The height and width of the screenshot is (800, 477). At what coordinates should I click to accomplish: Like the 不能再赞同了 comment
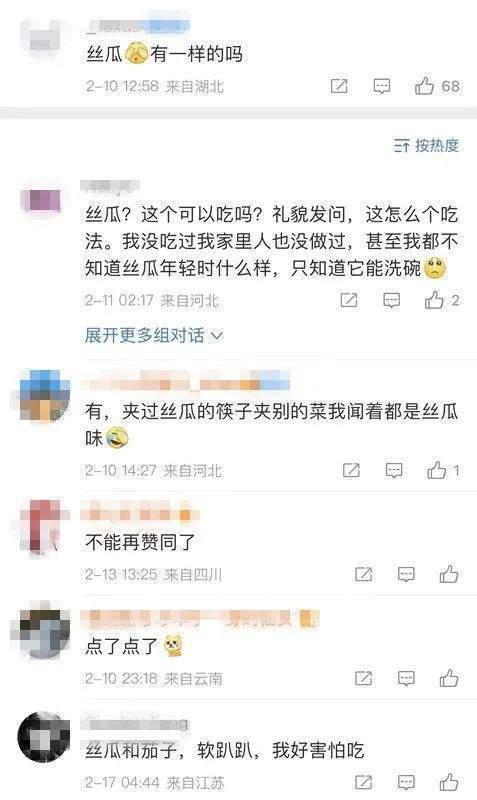coord(449,574)
